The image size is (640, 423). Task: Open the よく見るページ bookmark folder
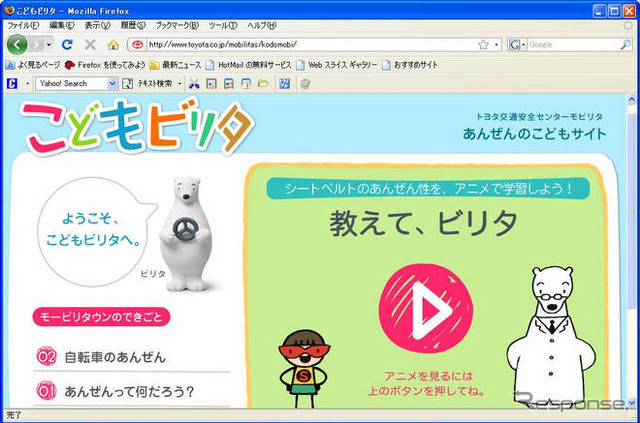click(33, 65)
